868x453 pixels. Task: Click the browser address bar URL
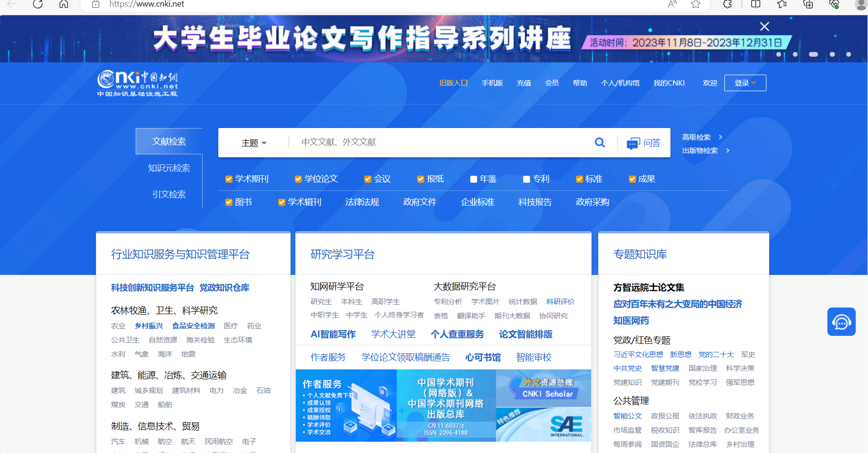(146, 4)
